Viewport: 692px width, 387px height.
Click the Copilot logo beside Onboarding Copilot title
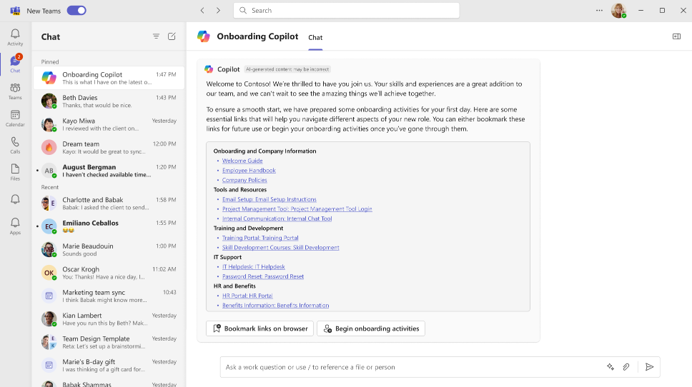(x=203, y=37)
